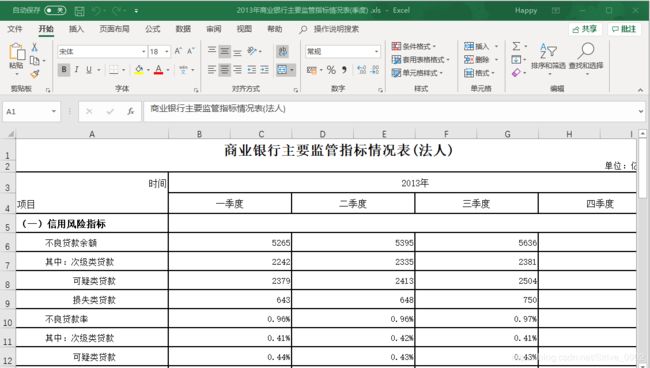Click the Orientation text angle icon
This screenshot has height=368, width=650.
252,51
